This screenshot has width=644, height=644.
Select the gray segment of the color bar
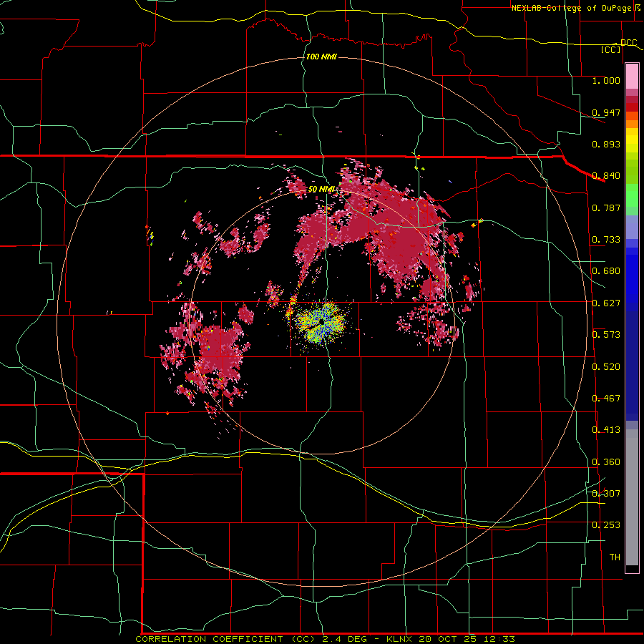[632, 497]
